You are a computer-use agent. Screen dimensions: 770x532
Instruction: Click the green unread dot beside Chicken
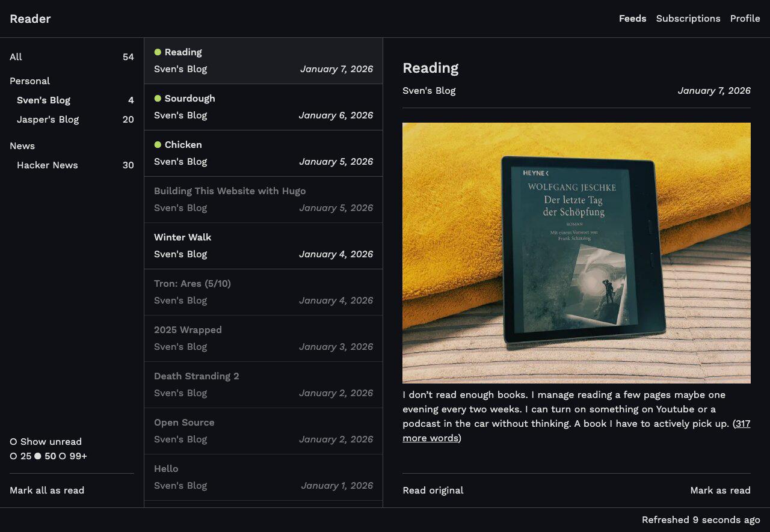click(x=157, y=144)
